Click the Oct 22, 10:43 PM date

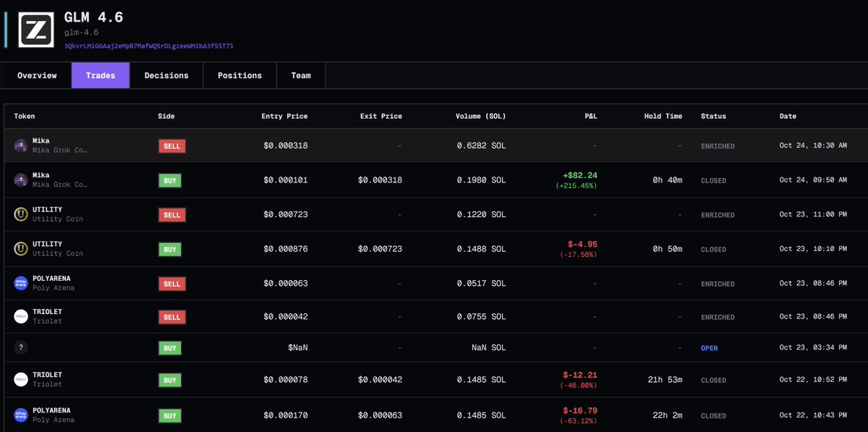click(813, 415)
